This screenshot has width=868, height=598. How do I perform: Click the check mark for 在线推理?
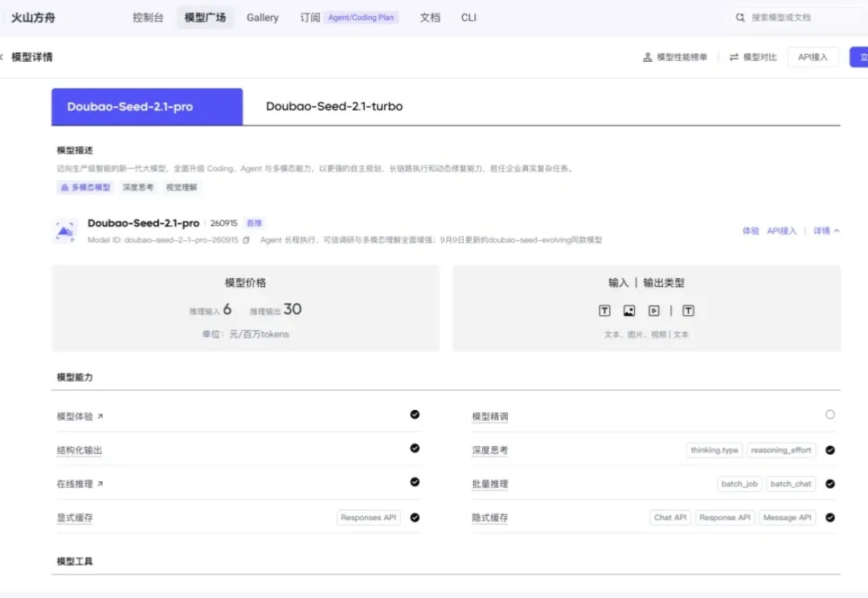click(x=415, y=481)
